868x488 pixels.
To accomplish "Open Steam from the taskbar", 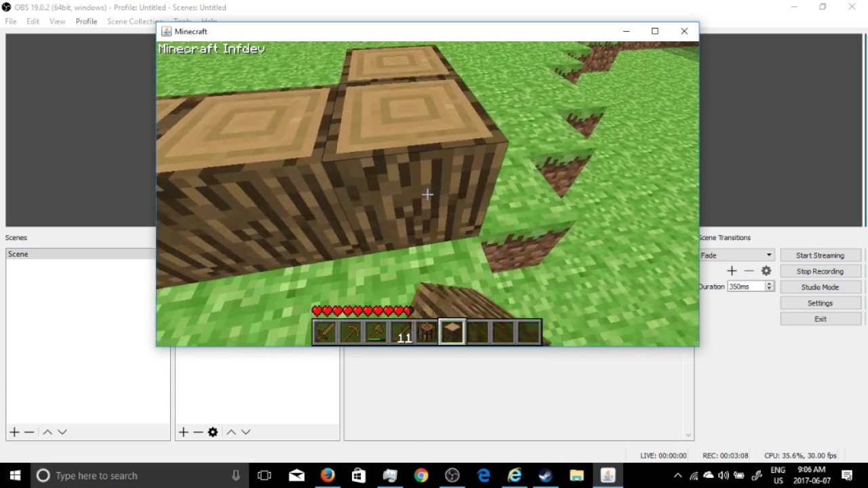I will click(x=545, y=475).
